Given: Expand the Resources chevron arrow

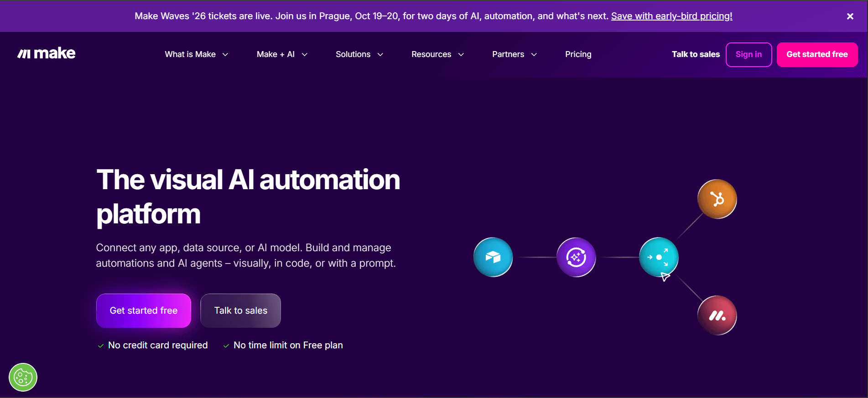Looking at the screenshot, I should pos(461,55).
